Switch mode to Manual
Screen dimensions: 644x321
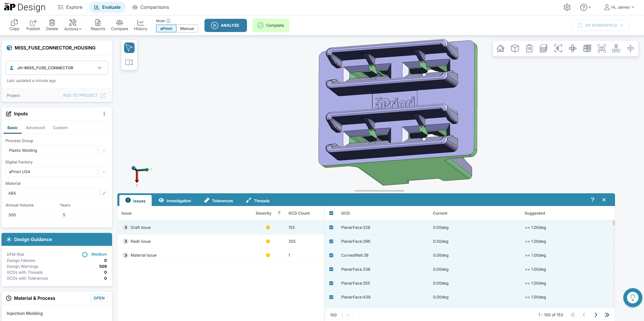tap(187, 28)
